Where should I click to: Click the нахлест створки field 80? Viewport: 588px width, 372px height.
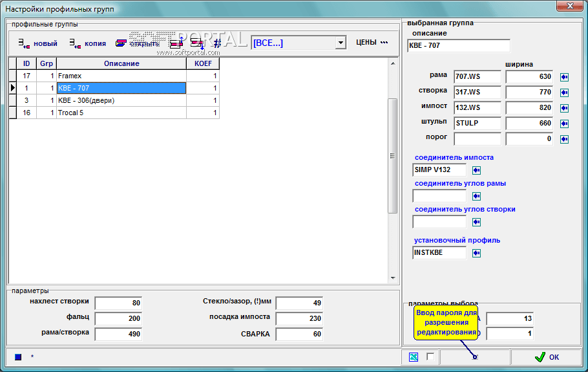[x=118, y=303]
